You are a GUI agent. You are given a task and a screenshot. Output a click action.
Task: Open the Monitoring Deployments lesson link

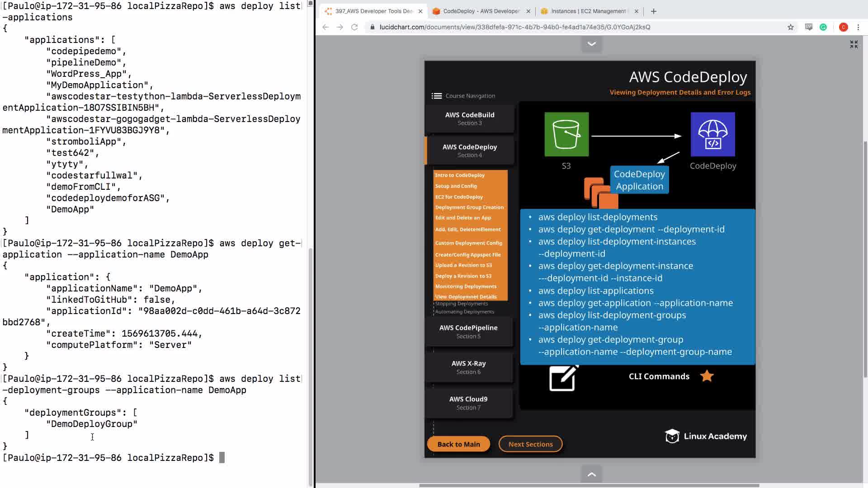[466, 286]
